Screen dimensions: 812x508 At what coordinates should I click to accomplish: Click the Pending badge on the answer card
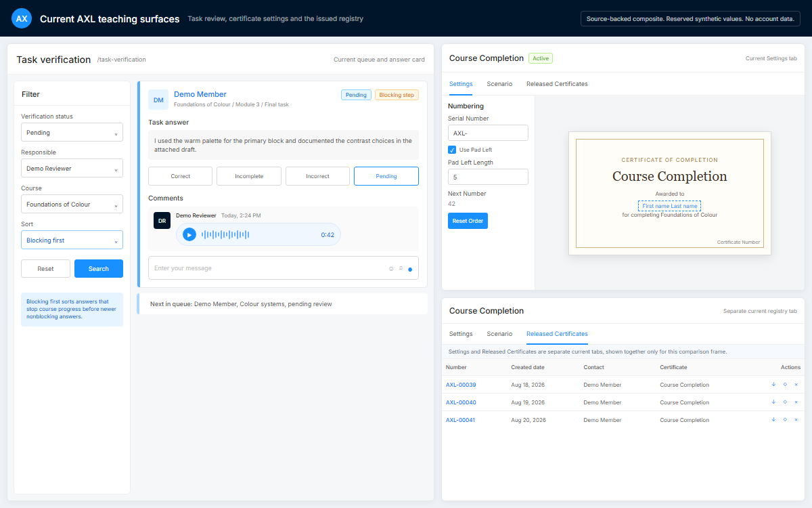coord(356,95)
